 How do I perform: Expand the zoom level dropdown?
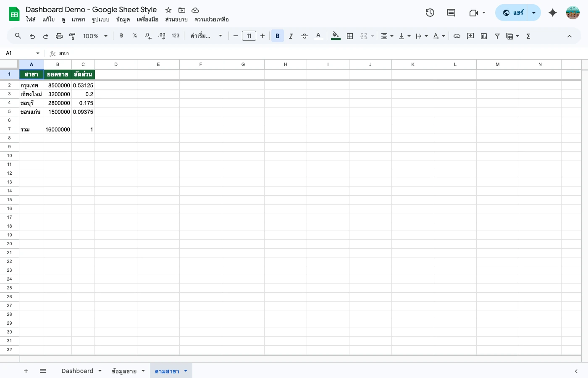(x=105, y=36)
